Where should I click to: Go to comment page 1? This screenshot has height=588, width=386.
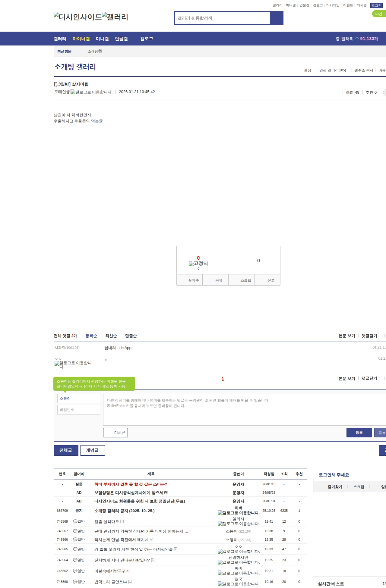[223, 379]
